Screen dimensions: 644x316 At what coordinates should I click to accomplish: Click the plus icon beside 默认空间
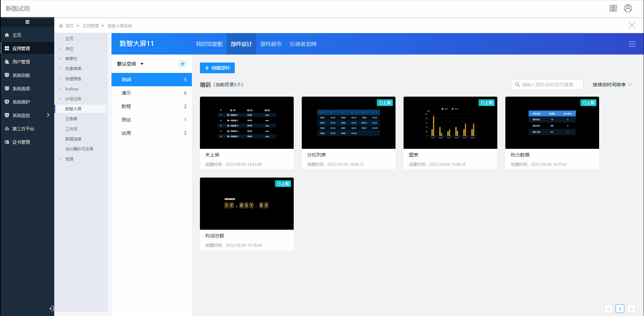click(x=183, y=64)
